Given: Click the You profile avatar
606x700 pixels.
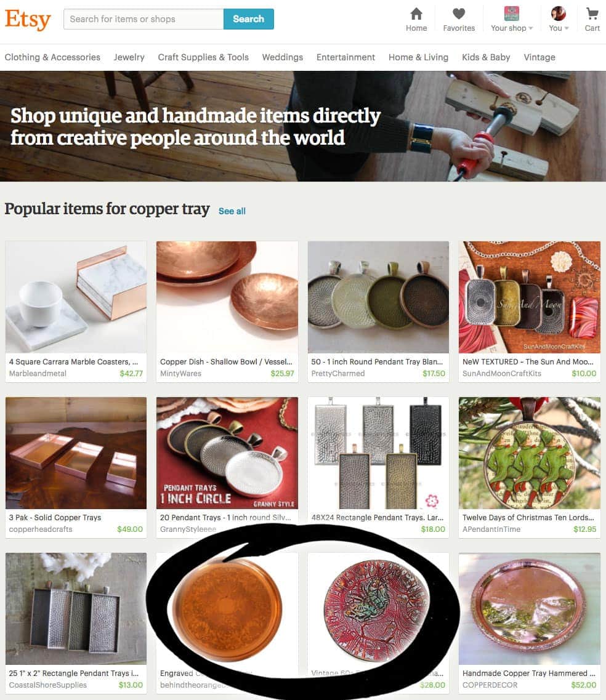Looking at the screenshot, I should 558,14.
